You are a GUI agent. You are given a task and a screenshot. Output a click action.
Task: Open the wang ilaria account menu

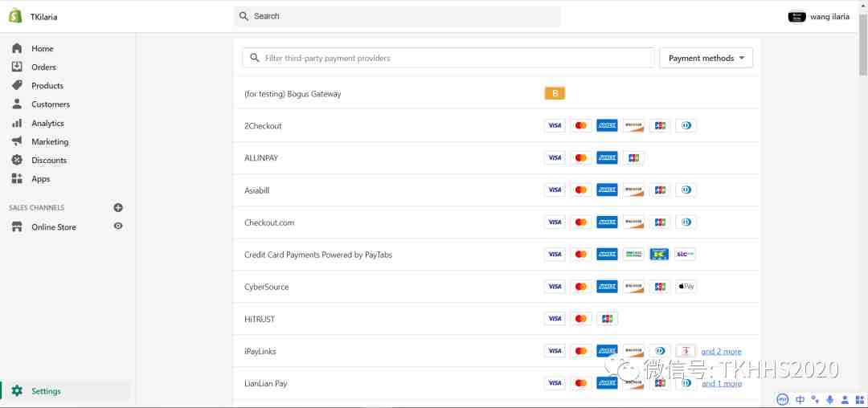pyautogui.click(x=819, y=17)
